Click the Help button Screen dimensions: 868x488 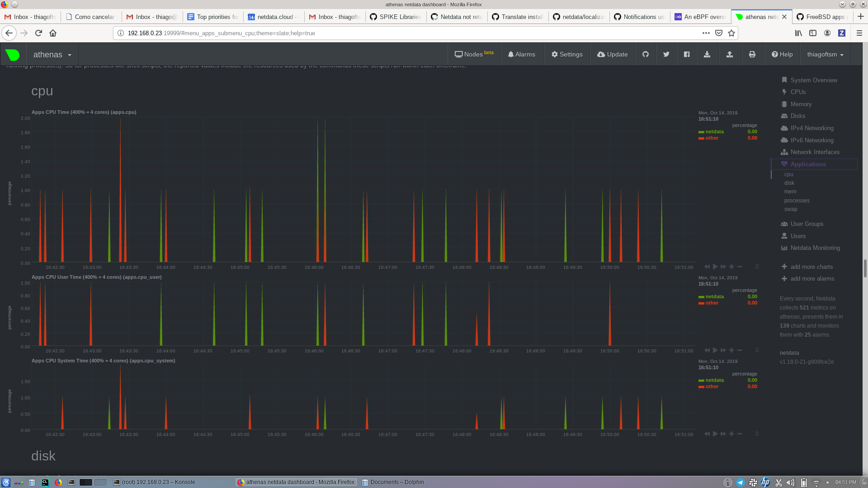(x=782, y=54)
